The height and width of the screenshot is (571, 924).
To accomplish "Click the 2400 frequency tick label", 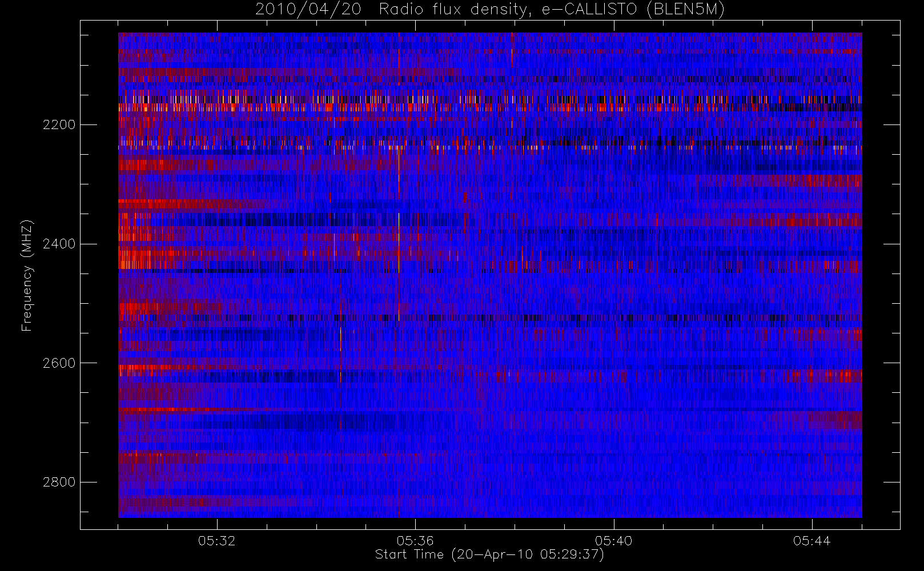I will [59, 244].
